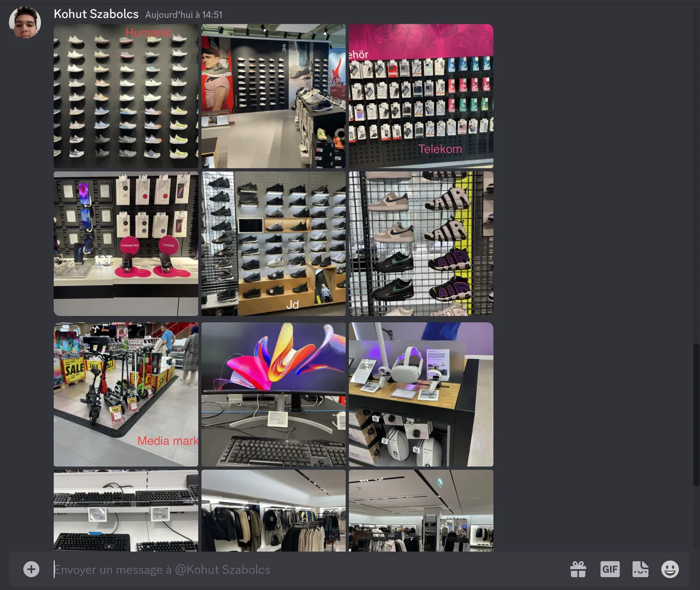Open the T Phone display photo

[x=126, y=244]
